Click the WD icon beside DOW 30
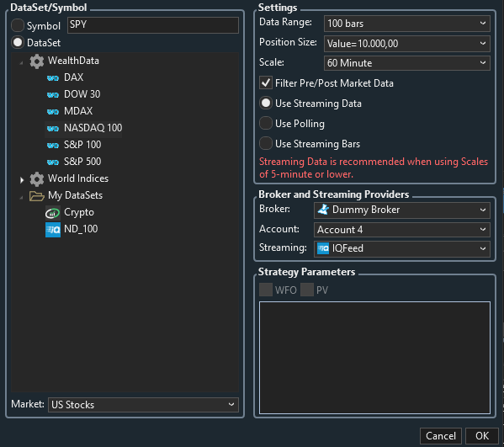The height and width of the screenshot is (447, 504). click(x=53, y=95)
